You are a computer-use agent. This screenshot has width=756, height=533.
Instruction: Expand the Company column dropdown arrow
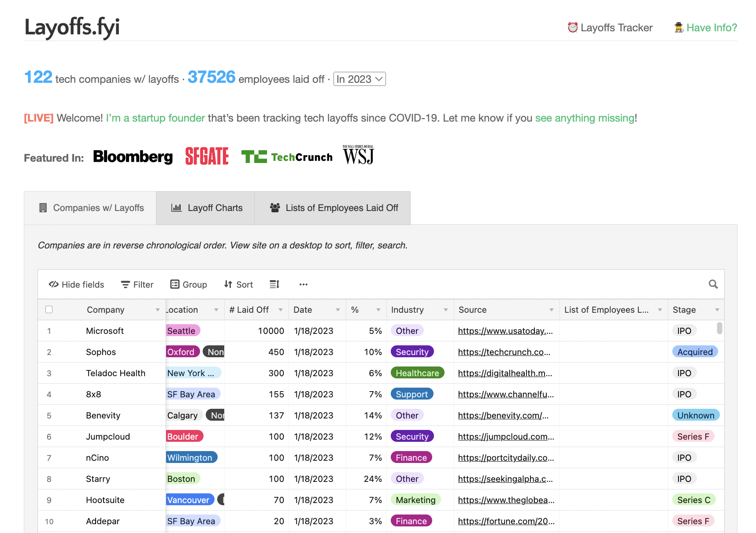(158, 310)
